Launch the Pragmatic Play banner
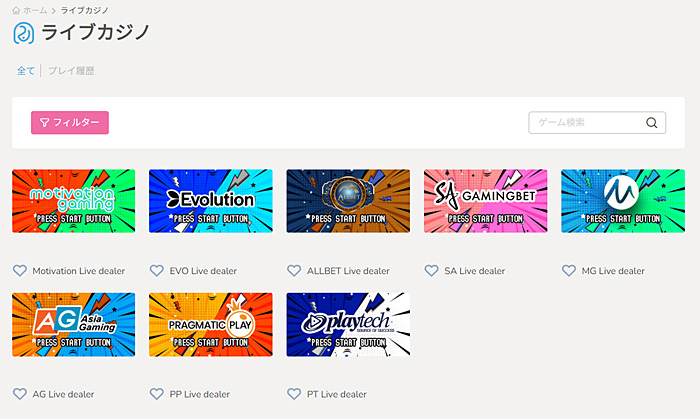Image resolution: width=700 pixels, height=419 pixels. 211,324
